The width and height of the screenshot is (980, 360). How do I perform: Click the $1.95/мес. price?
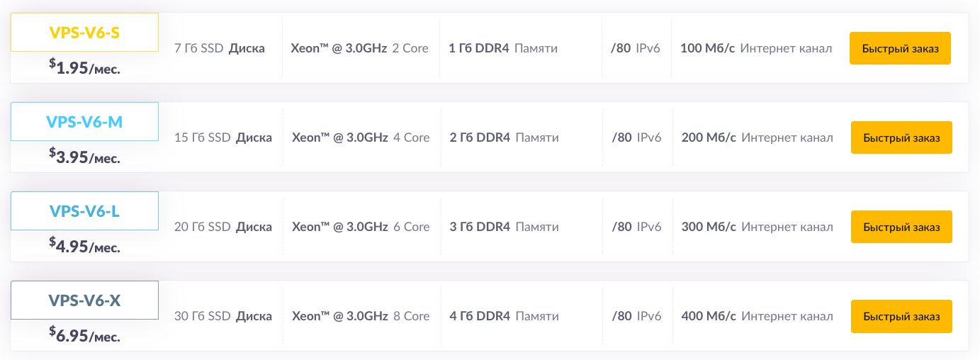tap(84, 67)
